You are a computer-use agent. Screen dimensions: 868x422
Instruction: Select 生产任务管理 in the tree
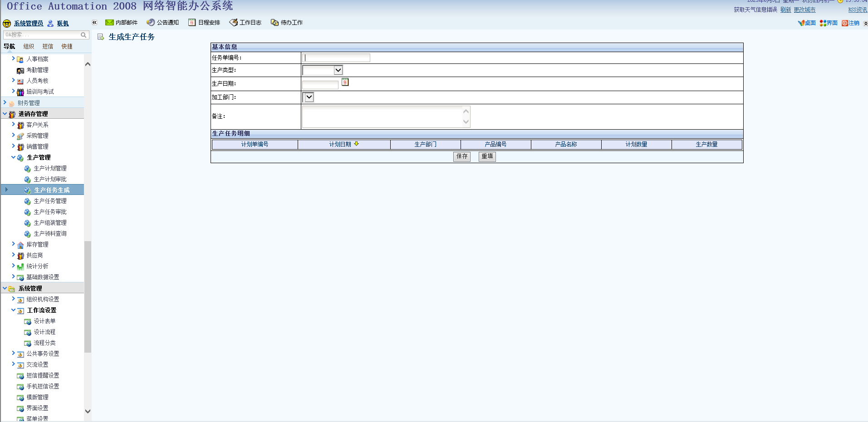click(x=50, y=201)
